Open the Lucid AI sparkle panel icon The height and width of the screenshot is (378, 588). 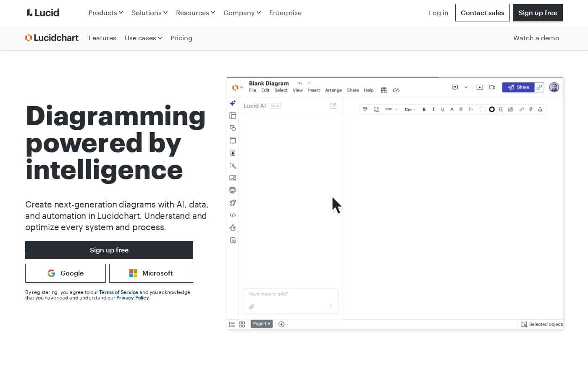[x=233, y=103]
